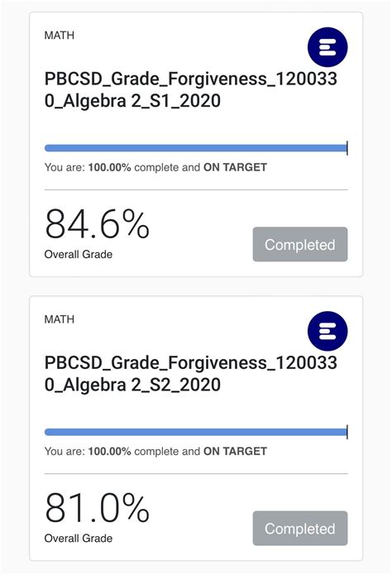Click the S2 course progress bar
This screenshot has height=575, width=392.
[196, 432]
